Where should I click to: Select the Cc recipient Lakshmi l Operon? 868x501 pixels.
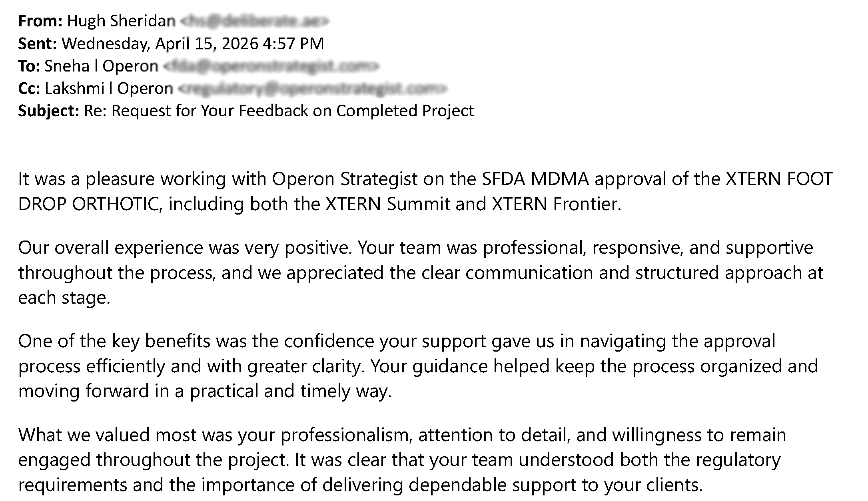tap(109, 88)
